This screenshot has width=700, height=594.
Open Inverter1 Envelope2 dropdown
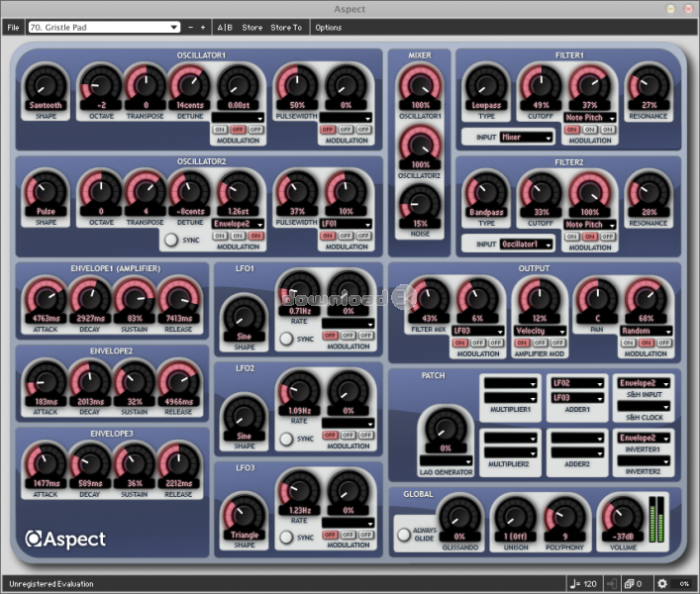click(x=645, y=438)
